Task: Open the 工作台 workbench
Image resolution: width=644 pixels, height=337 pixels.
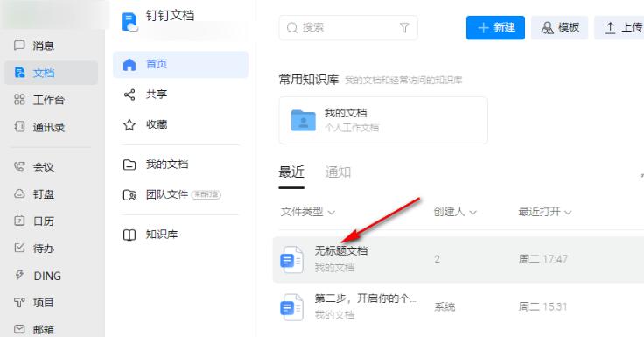Action: [x=39, y=100]
